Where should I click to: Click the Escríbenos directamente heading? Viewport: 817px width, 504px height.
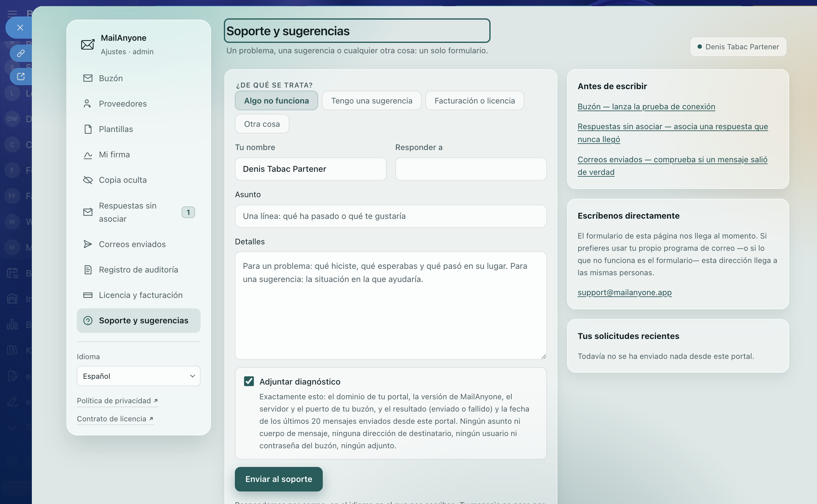point(628,216)
